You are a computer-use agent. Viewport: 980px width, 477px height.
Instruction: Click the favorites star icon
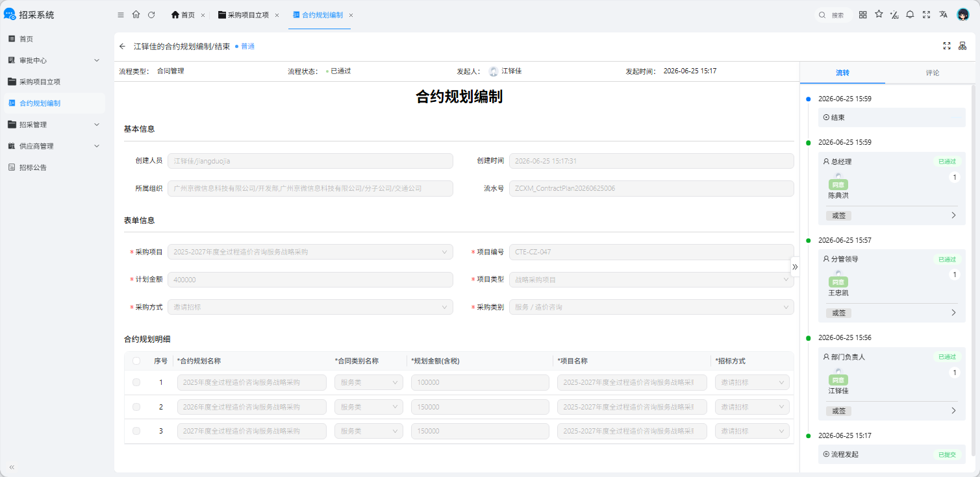879,14
